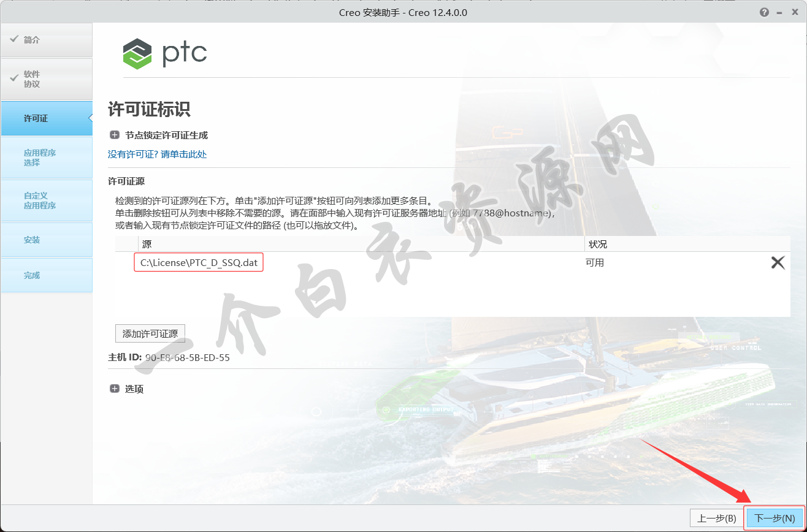Click the 状况 column header
Viewport: 807px width, 532px height.
click(x=688, y=244)
